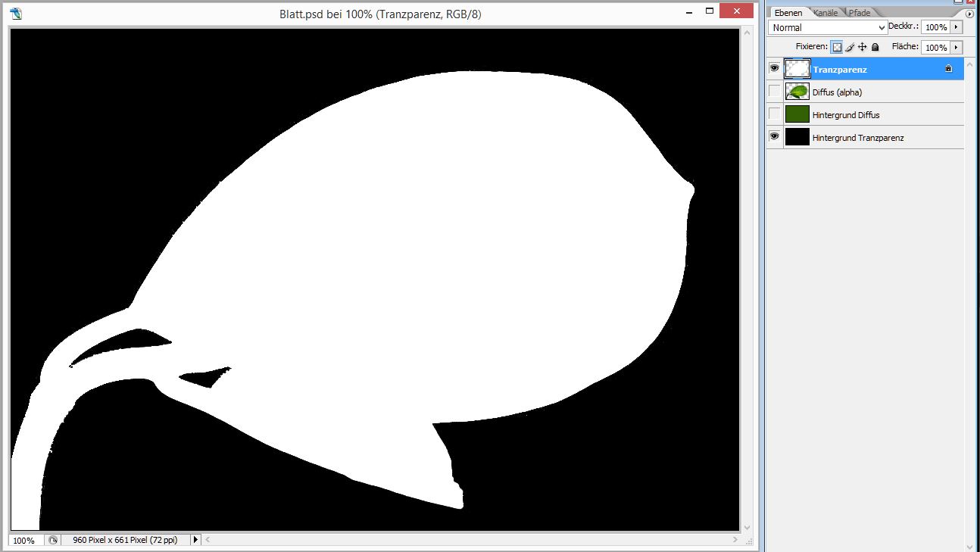The image size is (980, 552).
Task: Click the document's horizontal scrollbar right arrow
Action: 735,540
